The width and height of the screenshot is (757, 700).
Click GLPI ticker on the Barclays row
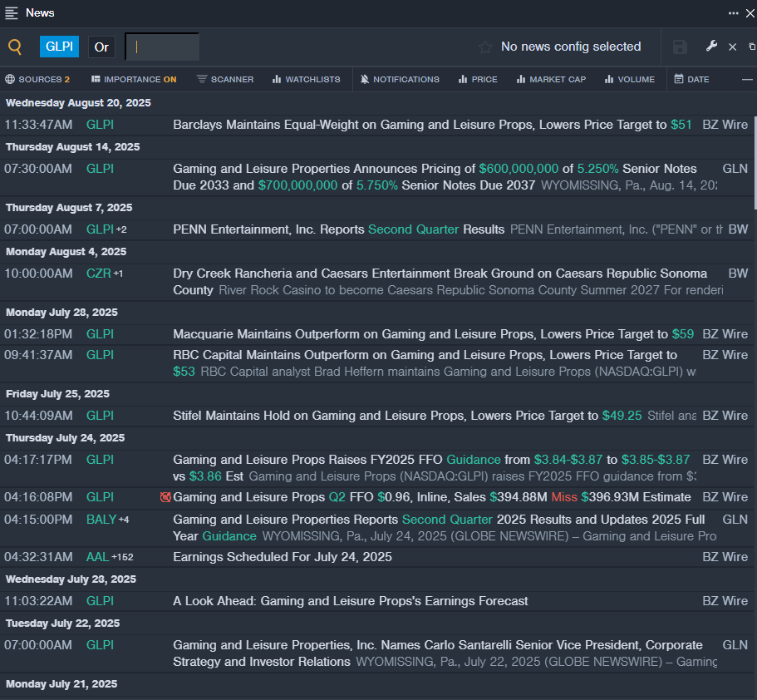pos(100,125)
